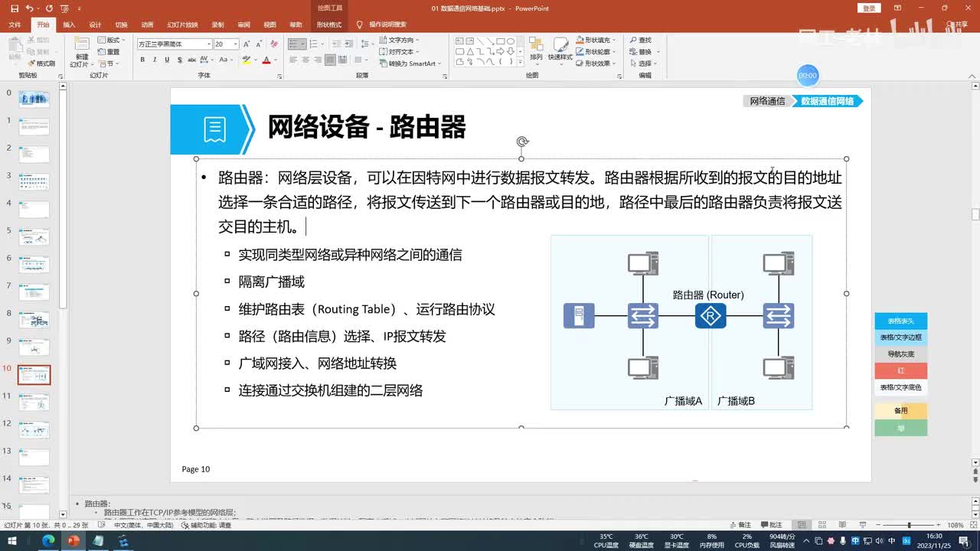Open Shape Effects menu
Viewport: 980px width, 551px height.
click(x=596, y=64)
